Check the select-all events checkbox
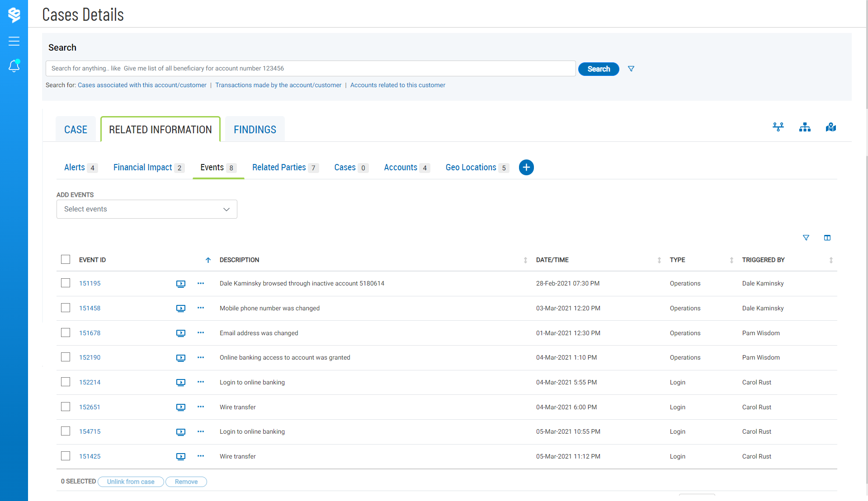 click(66, 259)
